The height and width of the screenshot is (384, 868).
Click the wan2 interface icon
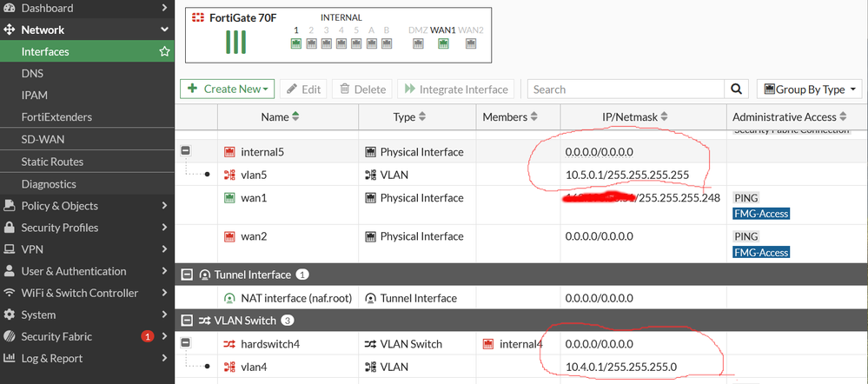pyautogui.click(x=229, y=236)
